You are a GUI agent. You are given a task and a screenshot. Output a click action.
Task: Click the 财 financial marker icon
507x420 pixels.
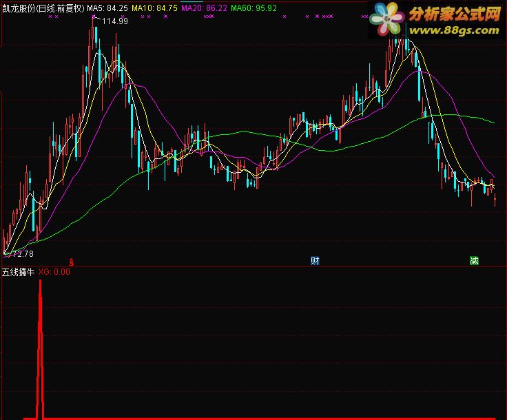(x=315, y=260)
